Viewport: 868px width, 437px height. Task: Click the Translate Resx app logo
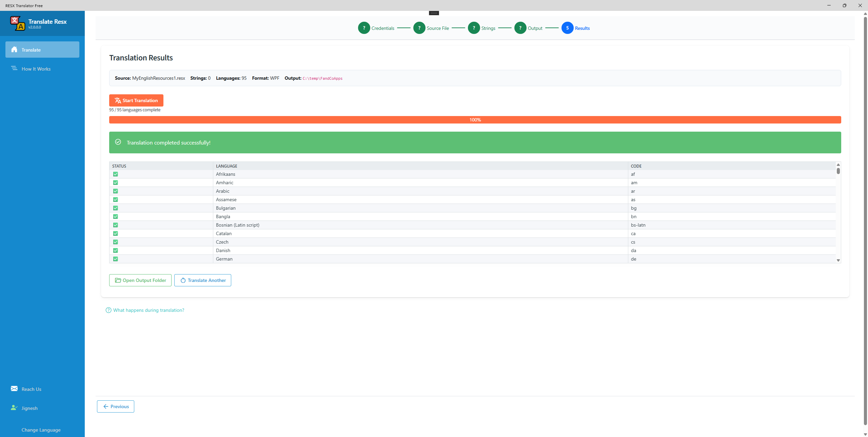click(17, 23)
